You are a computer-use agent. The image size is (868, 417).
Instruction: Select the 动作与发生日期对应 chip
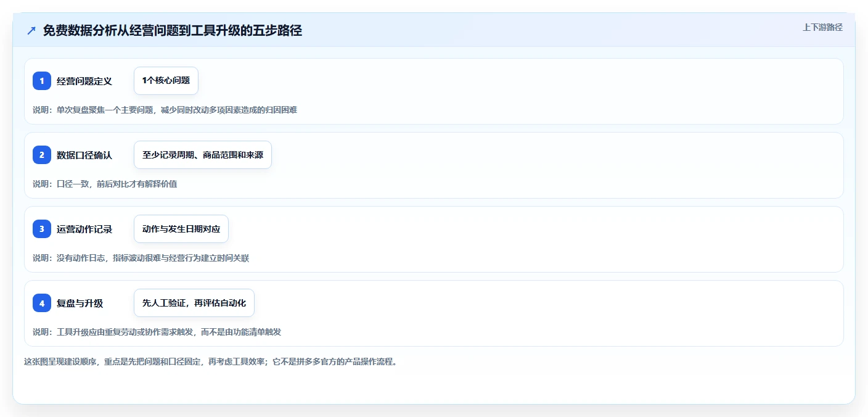point(181,229)
